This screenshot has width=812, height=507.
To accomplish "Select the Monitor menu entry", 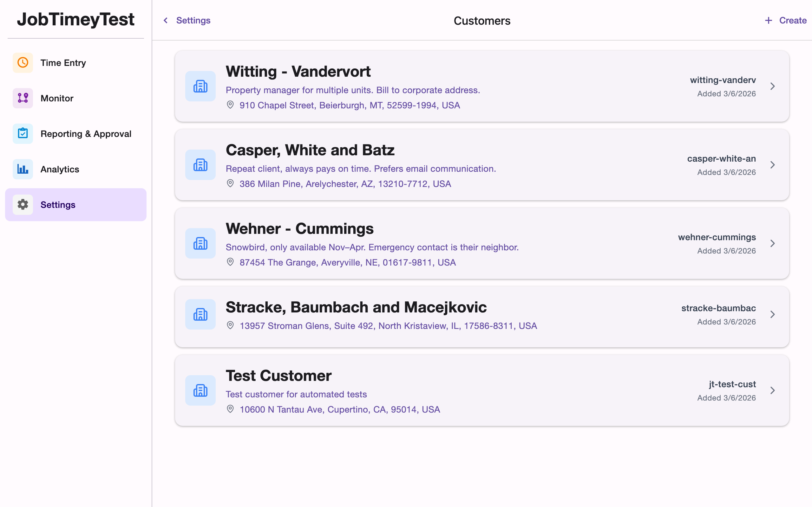I will coord(57,98).
